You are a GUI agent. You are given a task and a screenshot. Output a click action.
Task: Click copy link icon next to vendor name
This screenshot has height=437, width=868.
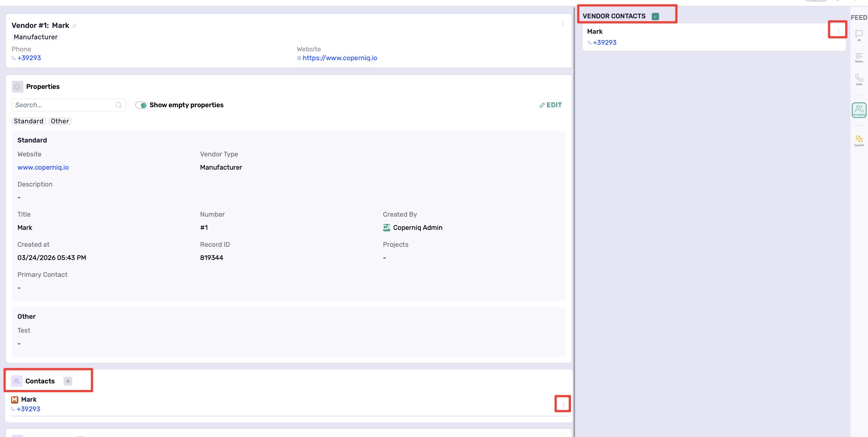75,26
